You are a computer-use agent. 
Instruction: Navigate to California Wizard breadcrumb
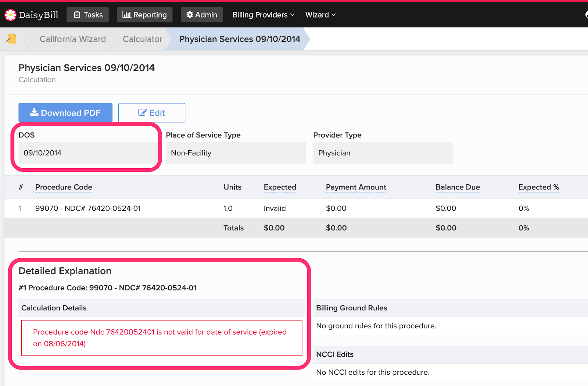(x=73, y=39)
